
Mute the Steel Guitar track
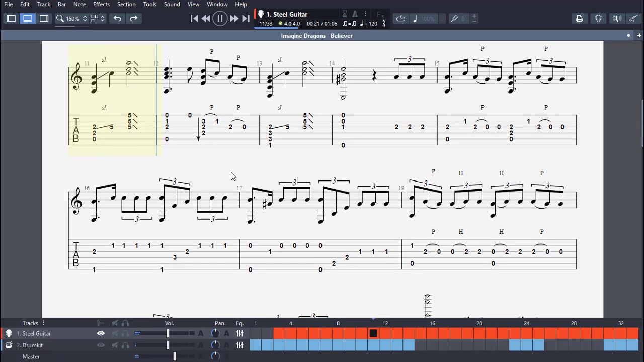[115, 333]
